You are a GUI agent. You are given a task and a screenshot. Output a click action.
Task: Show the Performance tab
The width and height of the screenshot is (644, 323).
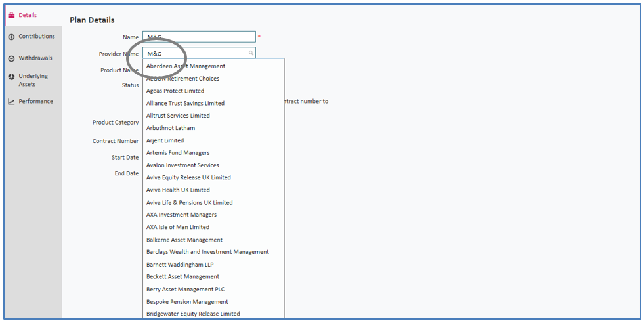point(35,101)
